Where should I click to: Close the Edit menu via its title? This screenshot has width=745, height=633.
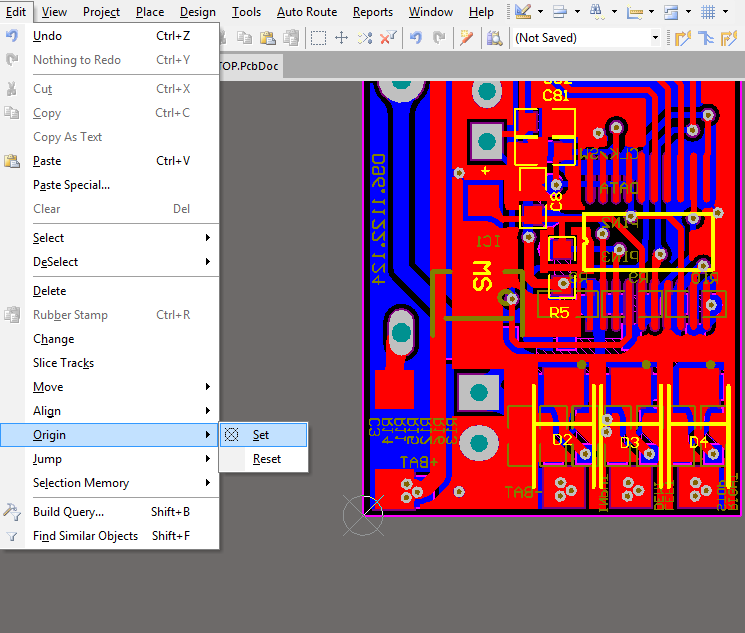(16, 12)
